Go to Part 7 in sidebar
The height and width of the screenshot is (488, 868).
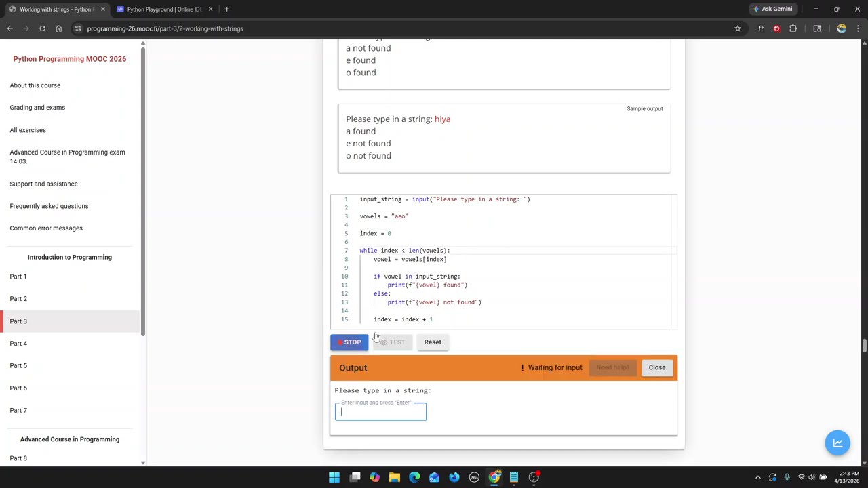pyautogui.click(x=18, y=411)
